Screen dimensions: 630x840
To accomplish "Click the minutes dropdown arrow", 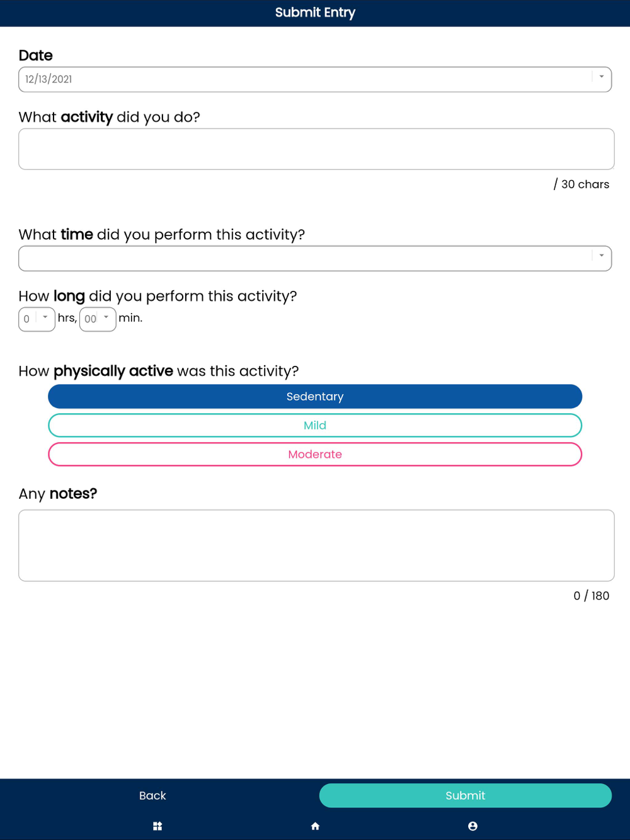I will [x=106, y=317].
